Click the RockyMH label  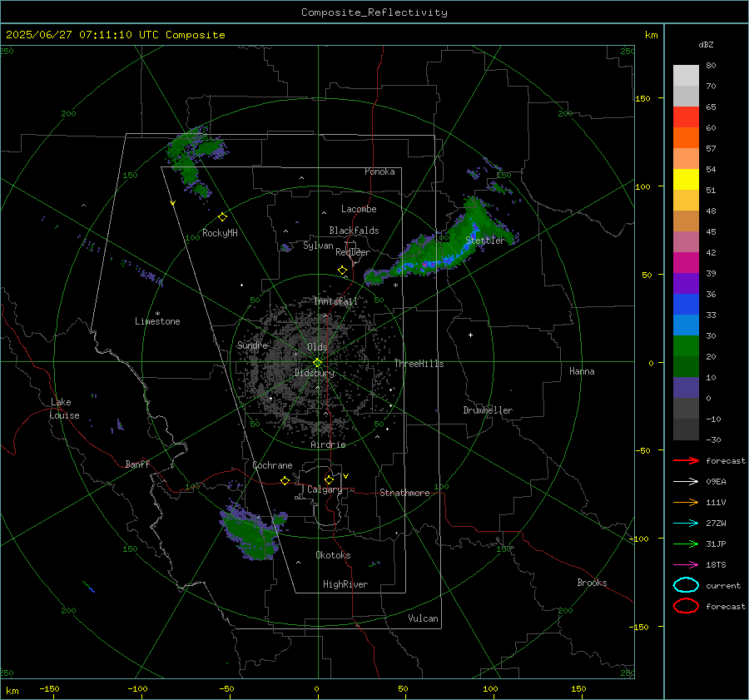220,233
